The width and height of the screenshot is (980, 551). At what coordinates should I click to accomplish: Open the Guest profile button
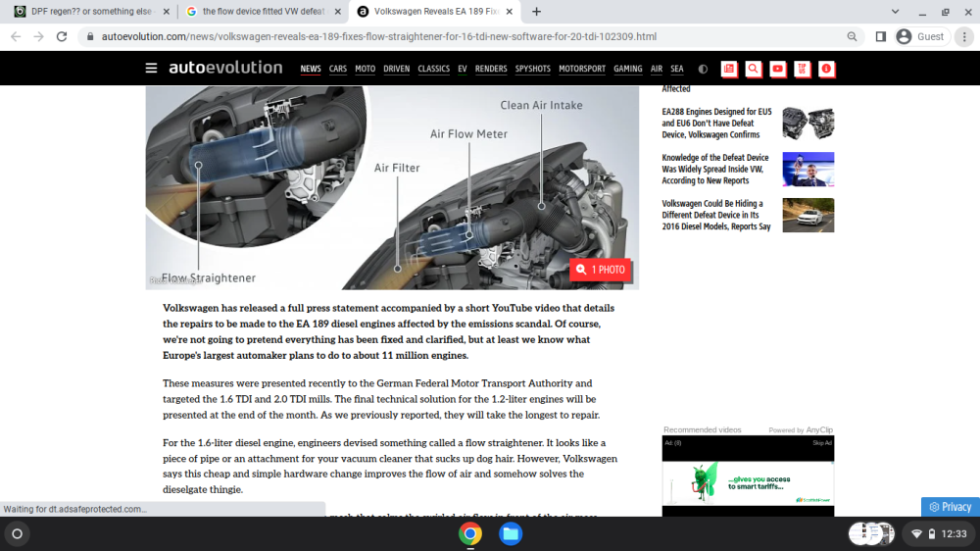(x=921, y=37)
